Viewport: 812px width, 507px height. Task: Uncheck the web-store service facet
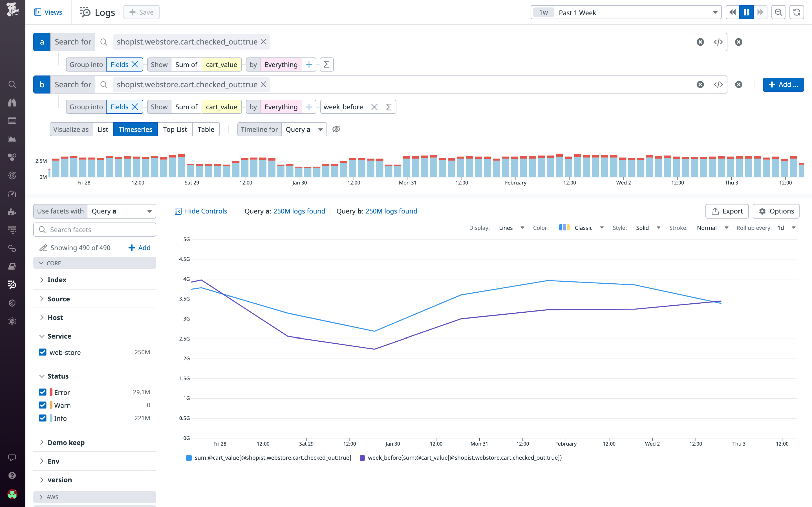42,352
